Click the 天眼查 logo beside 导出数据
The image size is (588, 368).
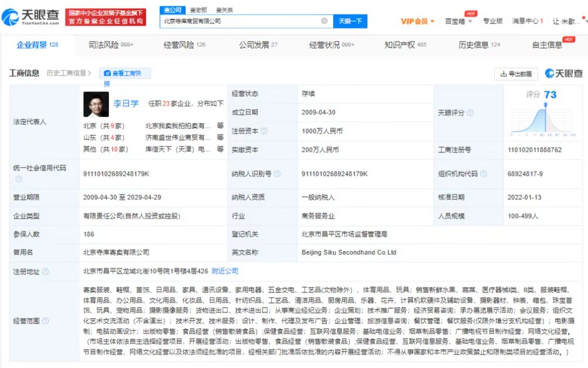[x=563, y=73]
